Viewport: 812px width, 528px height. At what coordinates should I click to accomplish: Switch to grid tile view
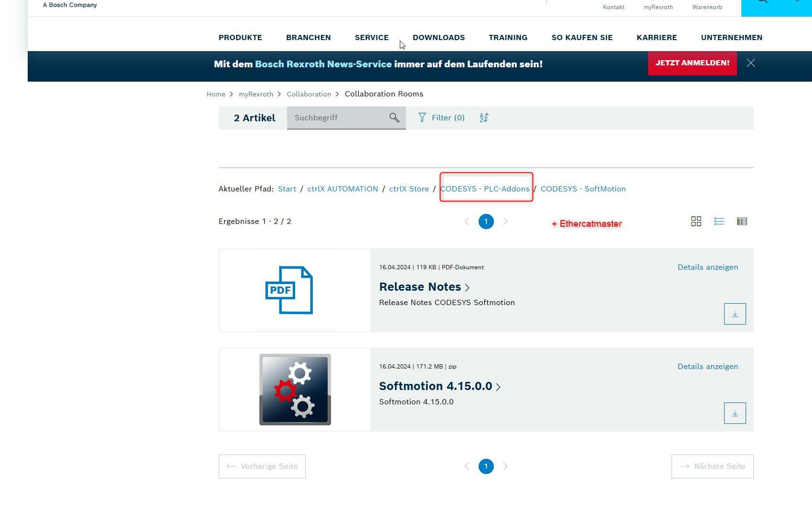pyautogui.click(x=696, y=221)
